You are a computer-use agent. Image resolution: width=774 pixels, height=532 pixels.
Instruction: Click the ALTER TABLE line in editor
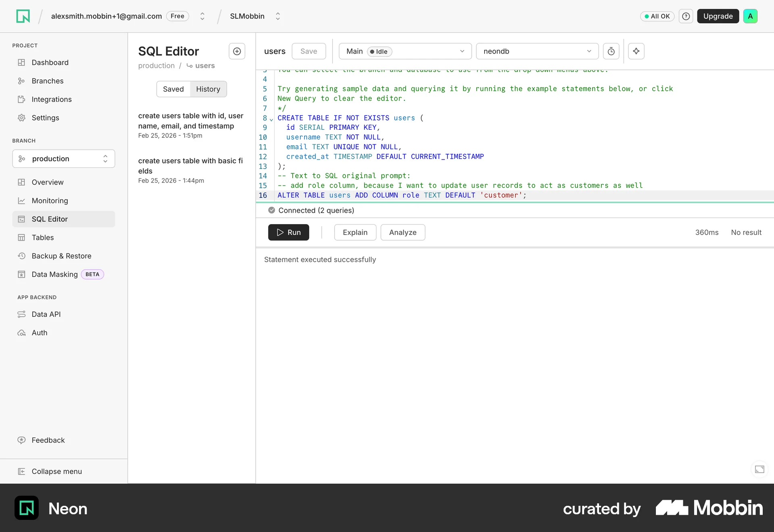[x=402, y=195]
